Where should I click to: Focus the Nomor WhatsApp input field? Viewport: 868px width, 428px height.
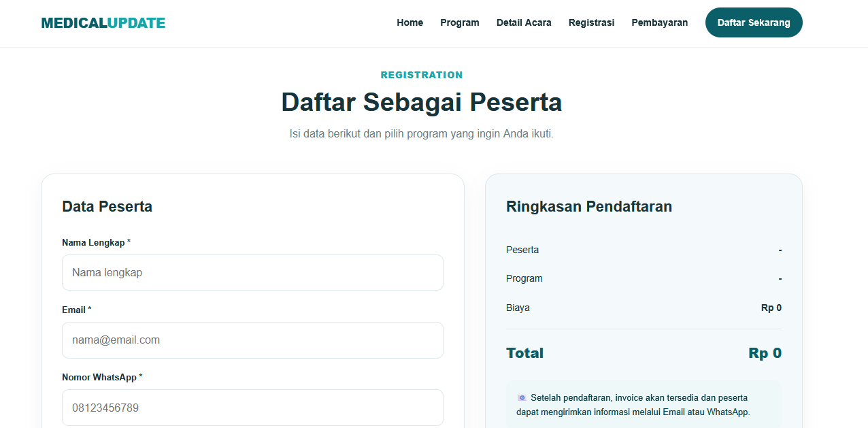252,408
